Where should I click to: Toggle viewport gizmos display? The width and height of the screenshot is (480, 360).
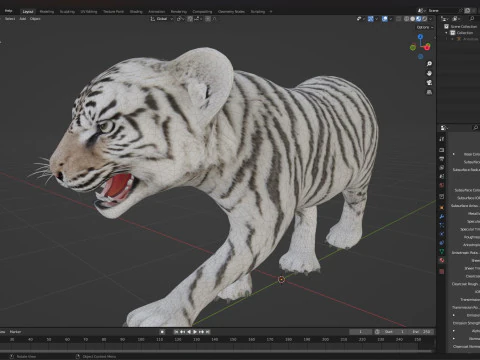371,19
